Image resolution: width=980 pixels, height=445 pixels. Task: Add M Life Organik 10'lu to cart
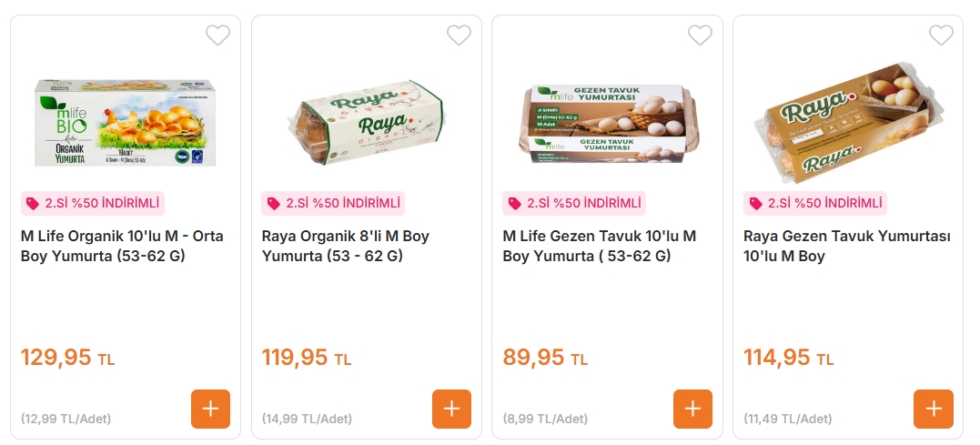[x=210, y=409]
